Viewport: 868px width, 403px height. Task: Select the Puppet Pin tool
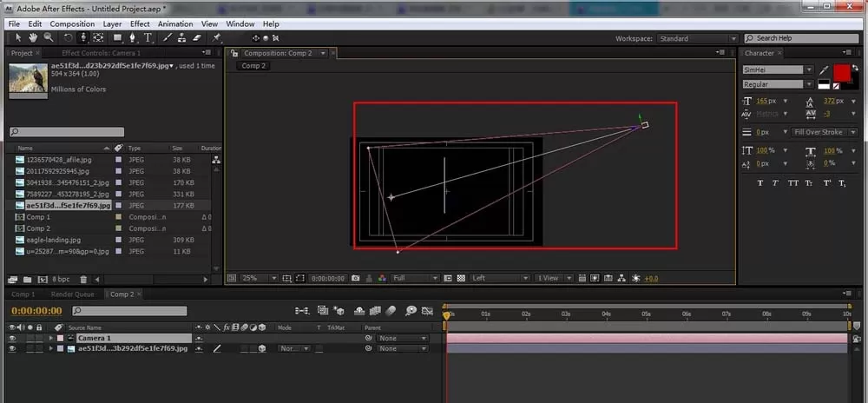[216, 37]
